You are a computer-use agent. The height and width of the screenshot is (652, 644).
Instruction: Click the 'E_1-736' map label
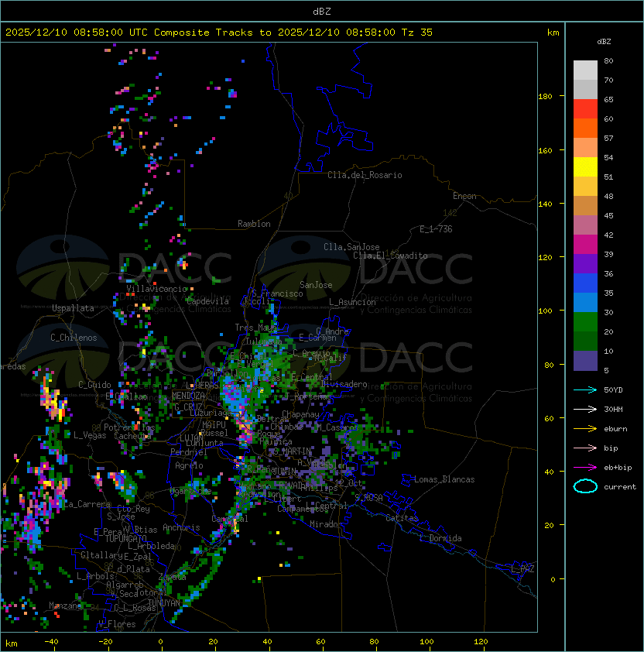tap(436, 229)
